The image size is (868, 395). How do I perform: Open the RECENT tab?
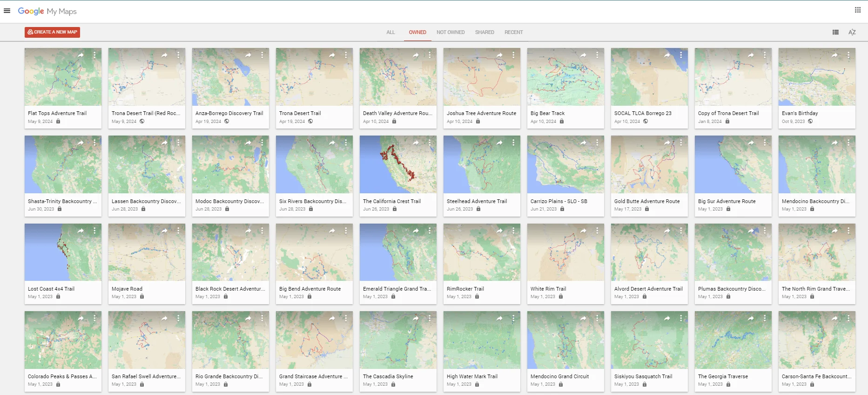[x=513, y=32]
